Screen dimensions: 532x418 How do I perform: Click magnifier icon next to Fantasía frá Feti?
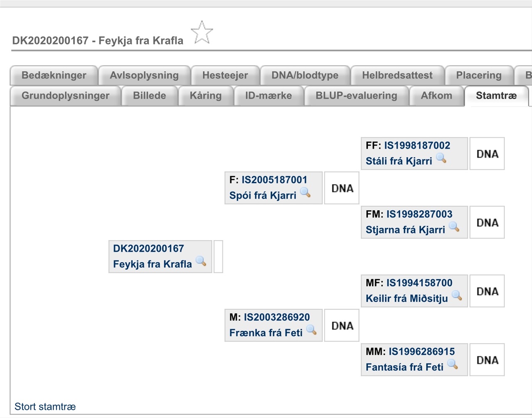[453, 364]
